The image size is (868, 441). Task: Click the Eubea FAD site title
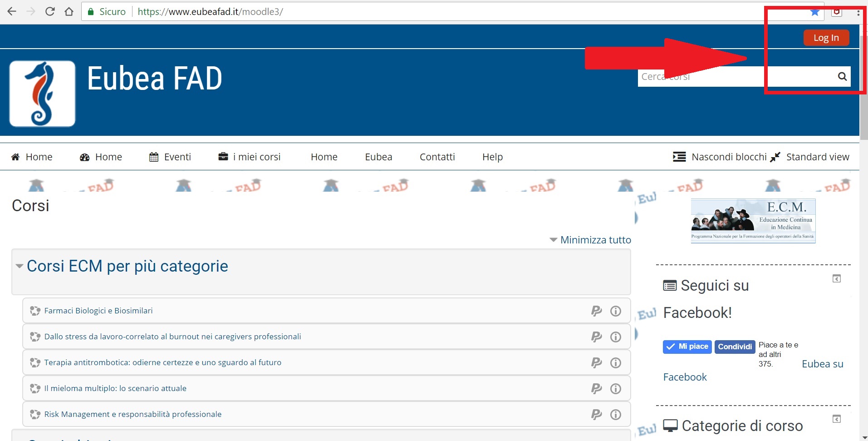(x=154, y=79)
